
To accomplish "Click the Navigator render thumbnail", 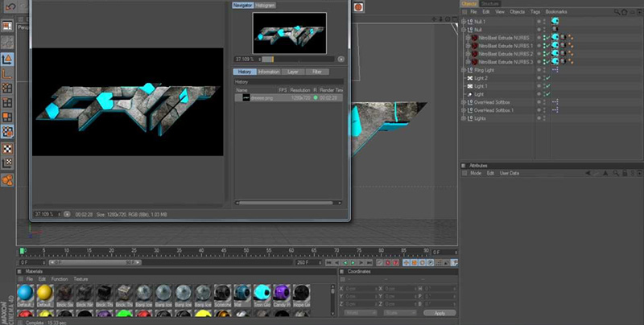I will (290, 33).
